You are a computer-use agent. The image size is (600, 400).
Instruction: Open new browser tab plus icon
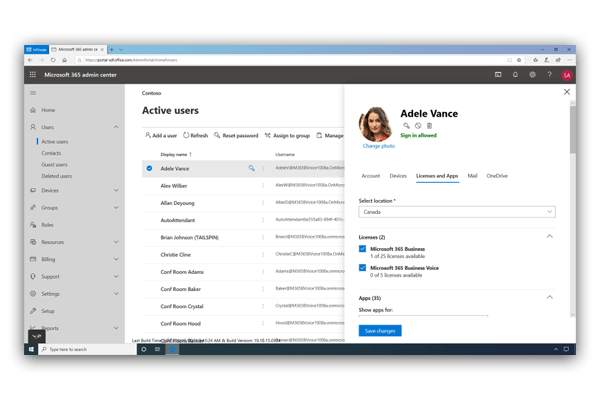(112, 49)
